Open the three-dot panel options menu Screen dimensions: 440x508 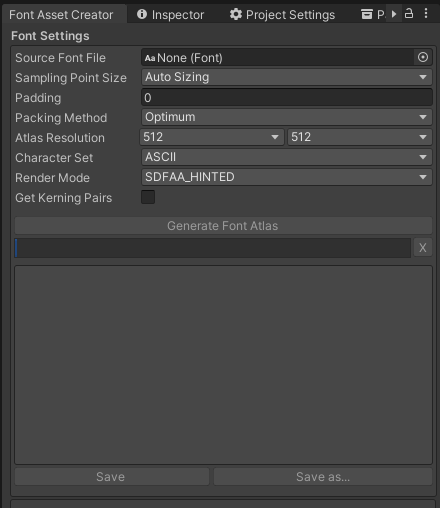426,14
